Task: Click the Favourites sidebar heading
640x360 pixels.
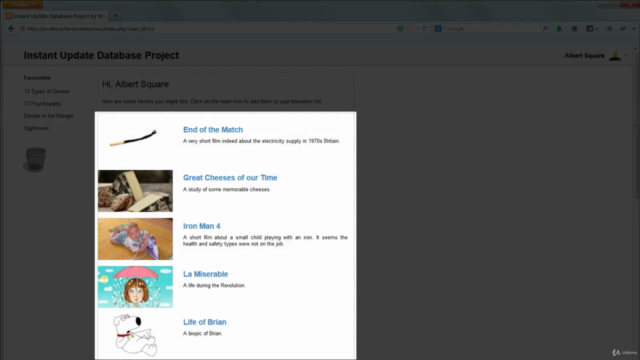Action: pyautogui.click(x=37, y=78)
